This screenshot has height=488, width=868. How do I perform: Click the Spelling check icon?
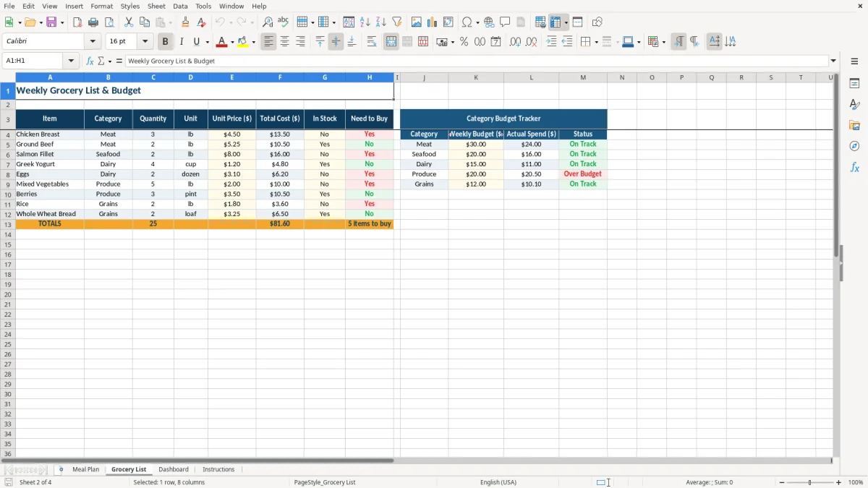pyautogui.click(x=284, y=22)
